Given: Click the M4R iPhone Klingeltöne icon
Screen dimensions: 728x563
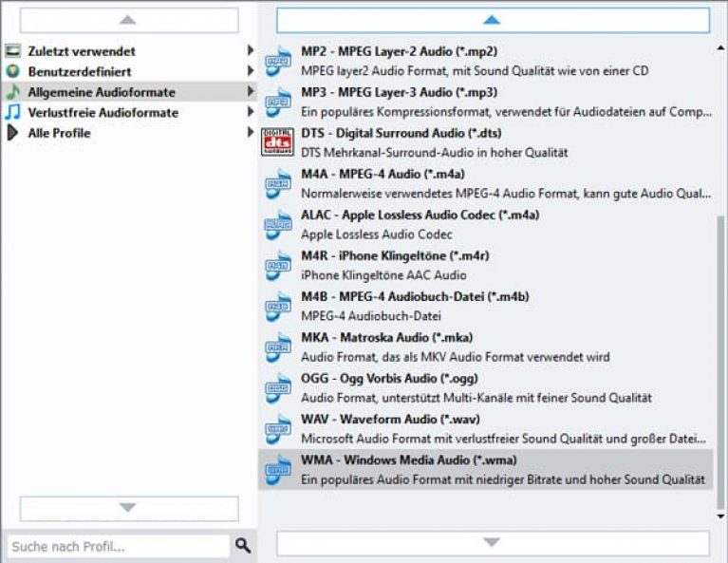Looking at the screenshot, I should 278,265.
